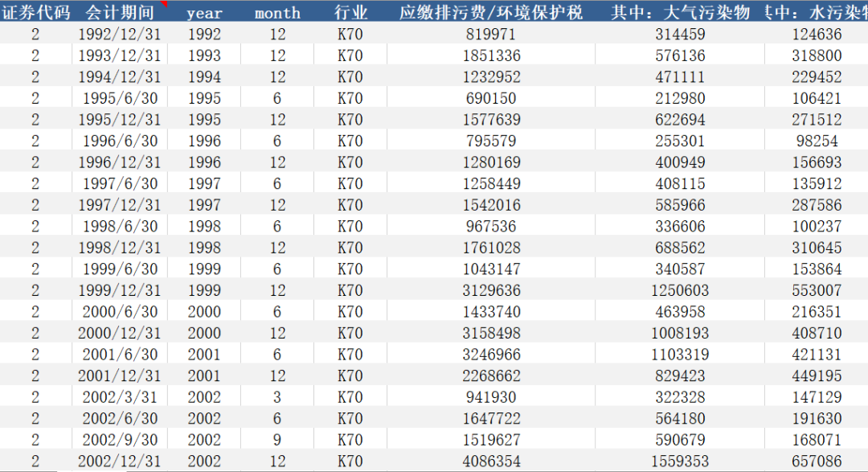Image resolution: width=868 pixels, height=472 pixels.
Task: Click the tax value 1851336
Action: 492,56
